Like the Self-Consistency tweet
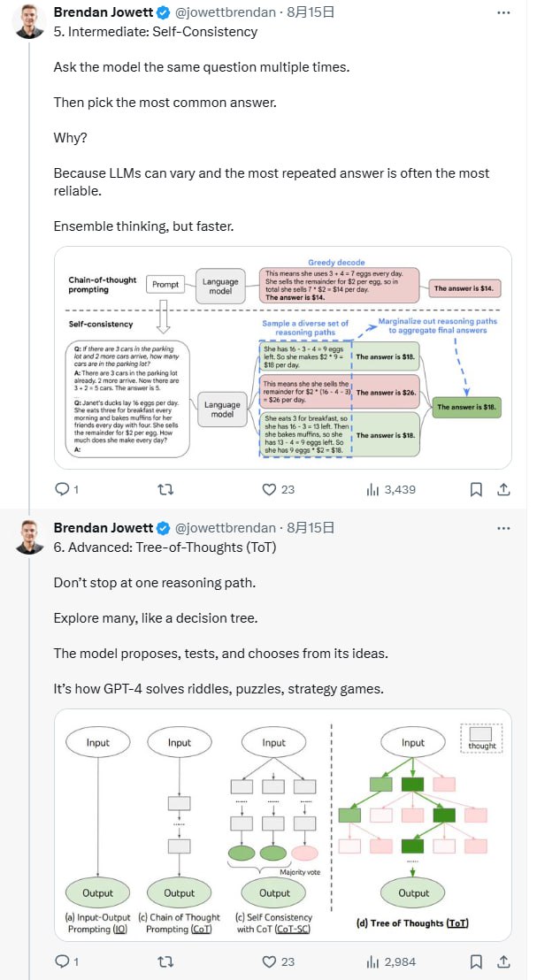 pos(270,489)
